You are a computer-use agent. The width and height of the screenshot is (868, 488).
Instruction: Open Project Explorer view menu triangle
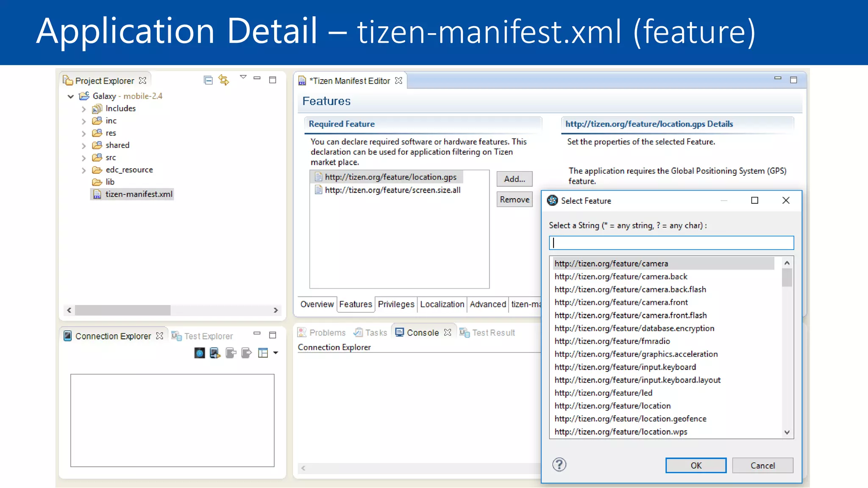coord(243,77)
